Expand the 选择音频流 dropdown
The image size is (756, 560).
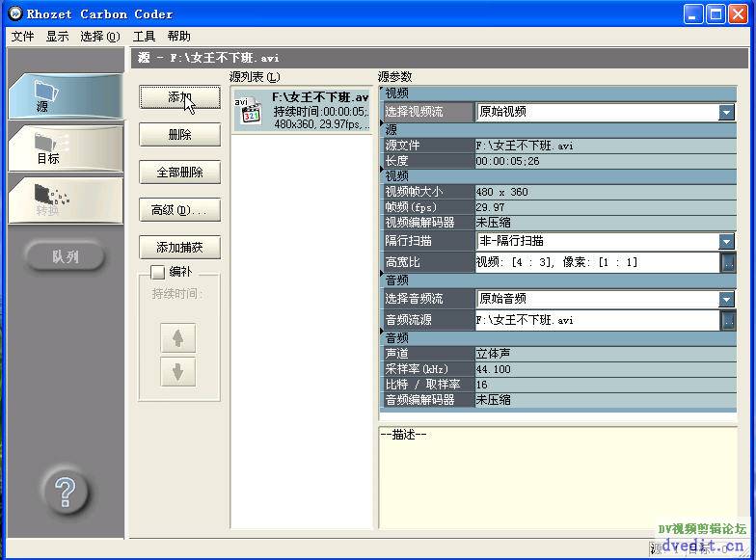pyautogui.click(x=727, y=300)
